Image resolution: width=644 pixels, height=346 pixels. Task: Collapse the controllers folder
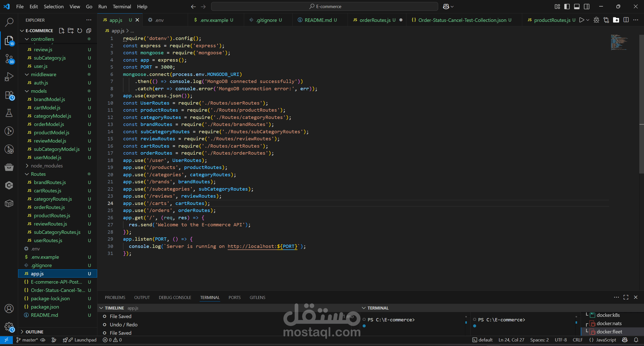(x=42, y=39)
